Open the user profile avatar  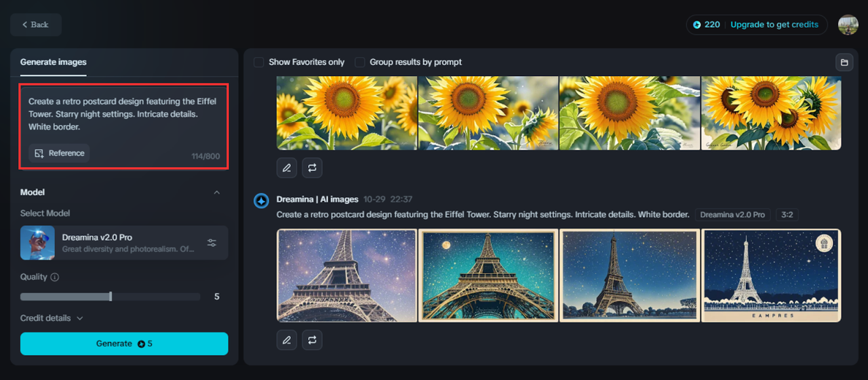coord(848,24)
